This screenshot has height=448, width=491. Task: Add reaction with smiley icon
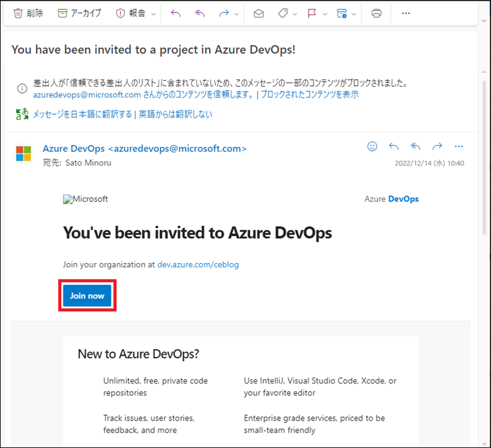tap(372, 146)
